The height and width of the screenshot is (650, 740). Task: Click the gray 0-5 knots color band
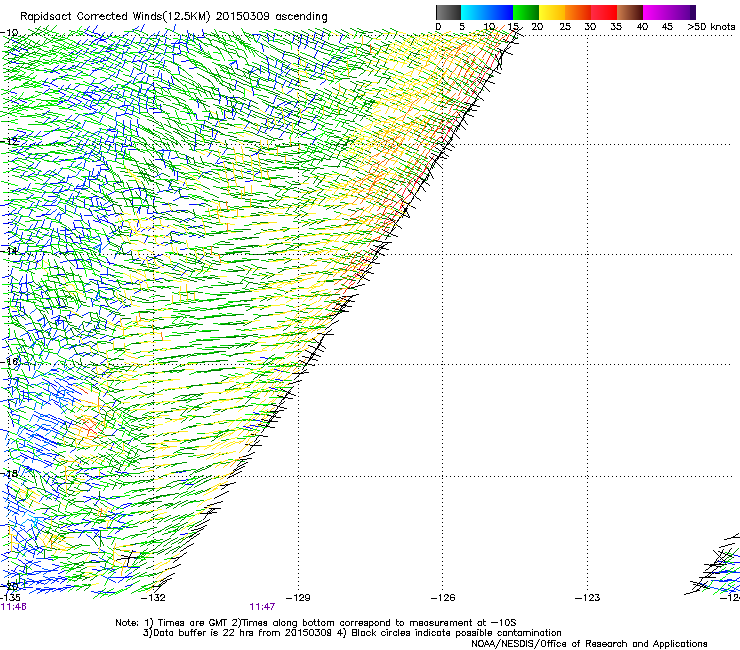tap(448, 12)
